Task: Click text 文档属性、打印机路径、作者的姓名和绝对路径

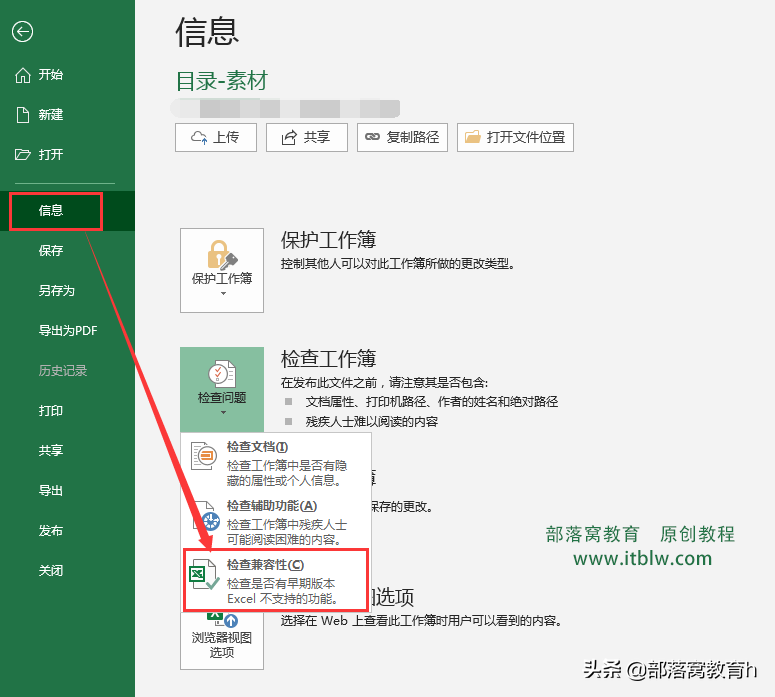Action: tap(432, 401)
